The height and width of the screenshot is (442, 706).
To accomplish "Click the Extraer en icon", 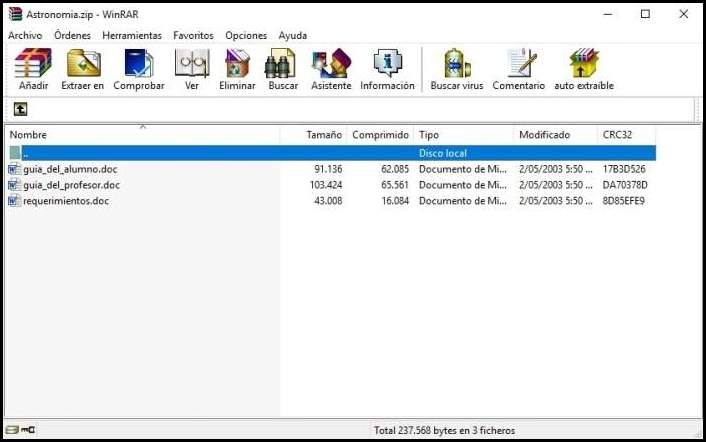I will [x=82, y=69].
